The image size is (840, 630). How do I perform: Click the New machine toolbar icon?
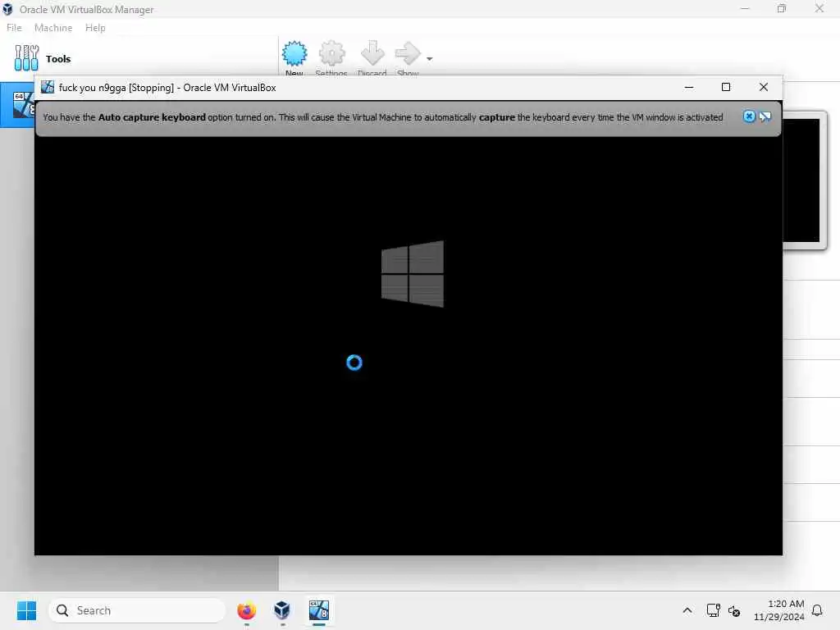pyautogui.click(x=294, y=53)
